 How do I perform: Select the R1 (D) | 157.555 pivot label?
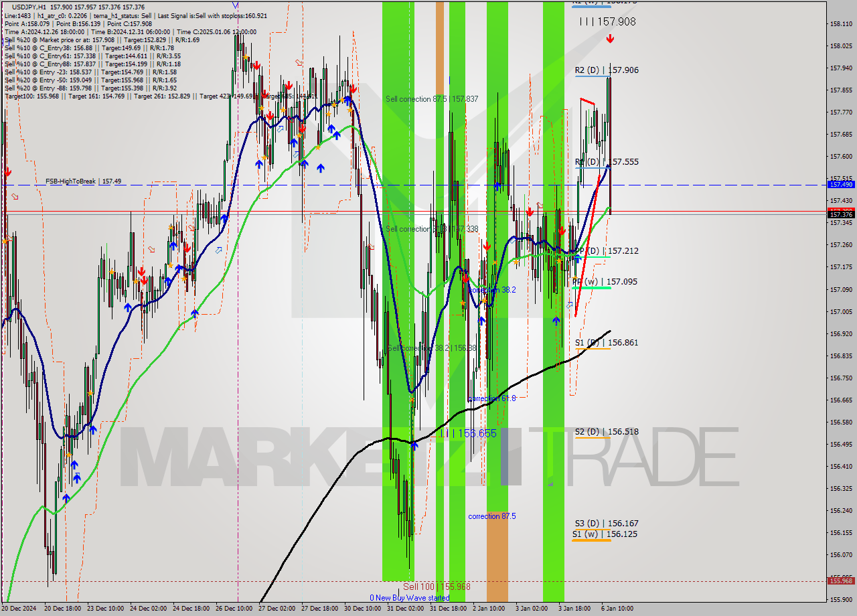point(607,162)
